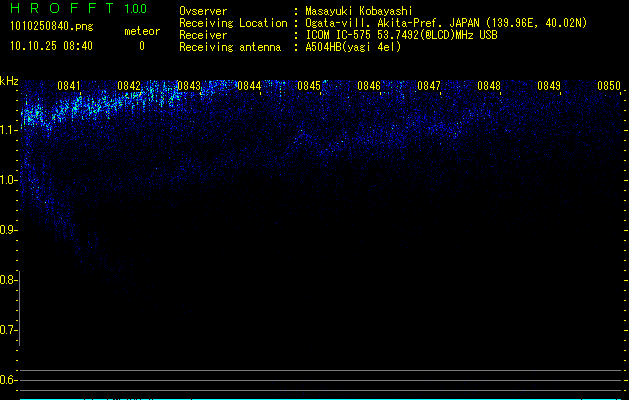Click the 0.9 frequency axis label
Screen dimensions: 629x400
(7, 230)
